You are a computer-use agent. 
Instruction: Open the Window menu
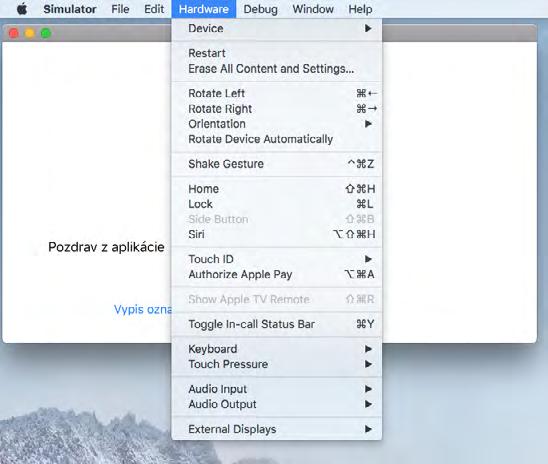[x=313, y=9]
